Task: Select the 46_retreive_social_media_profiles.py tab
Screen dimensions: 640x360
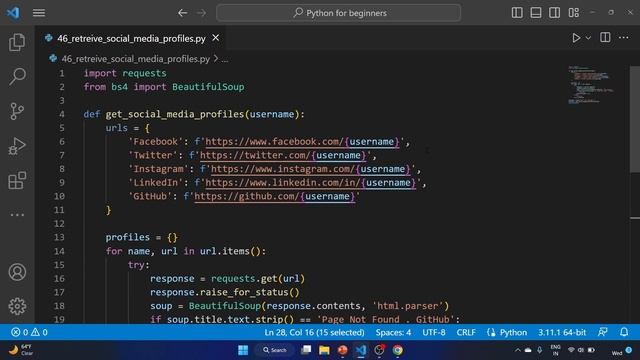Action: 131,38
